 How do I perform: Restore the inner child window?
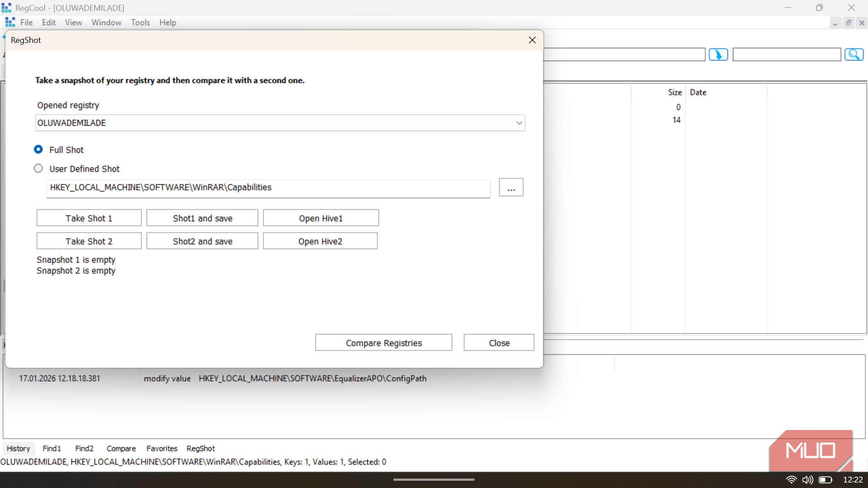click(849, 23)
